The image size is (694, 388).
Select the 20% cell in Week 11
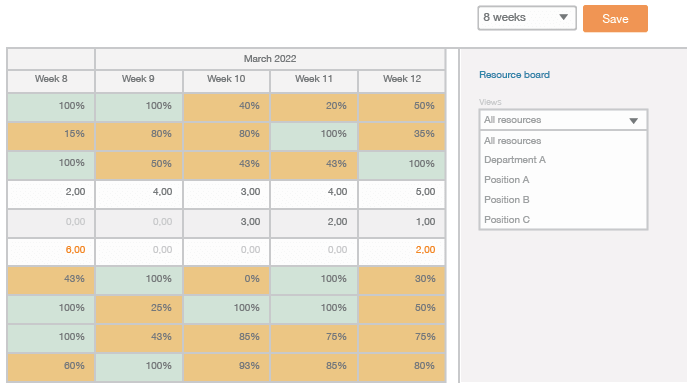314,107
